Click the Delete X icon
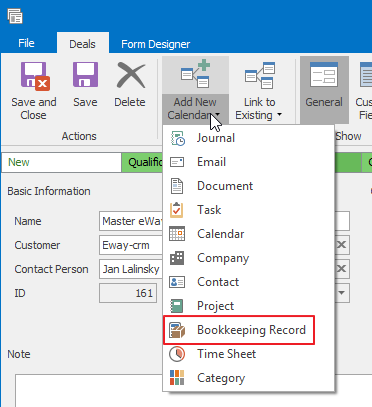Screen dimensions: 372x407 coord(131,76)
